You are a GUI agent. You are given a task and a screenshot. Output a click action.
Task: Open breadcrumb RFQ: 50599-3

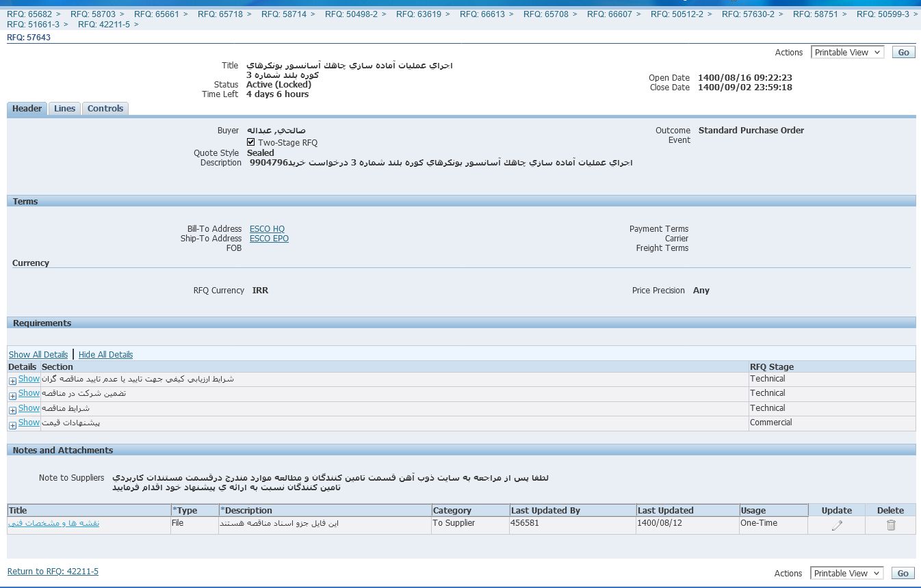[883, 14]
